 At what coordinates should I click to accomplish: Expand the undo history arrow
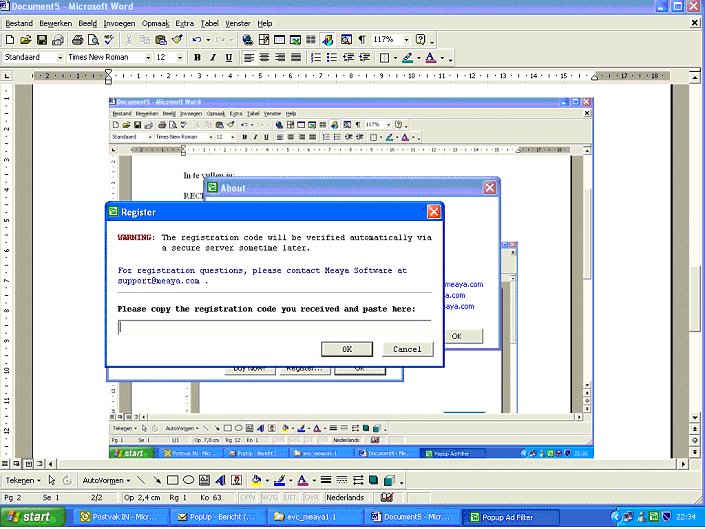click(208, 40)
